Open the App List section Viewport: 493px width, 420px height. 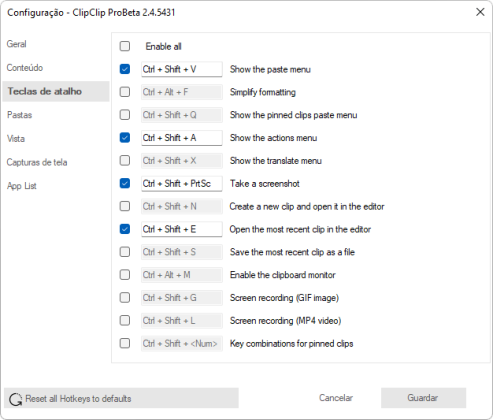[22, 186]
